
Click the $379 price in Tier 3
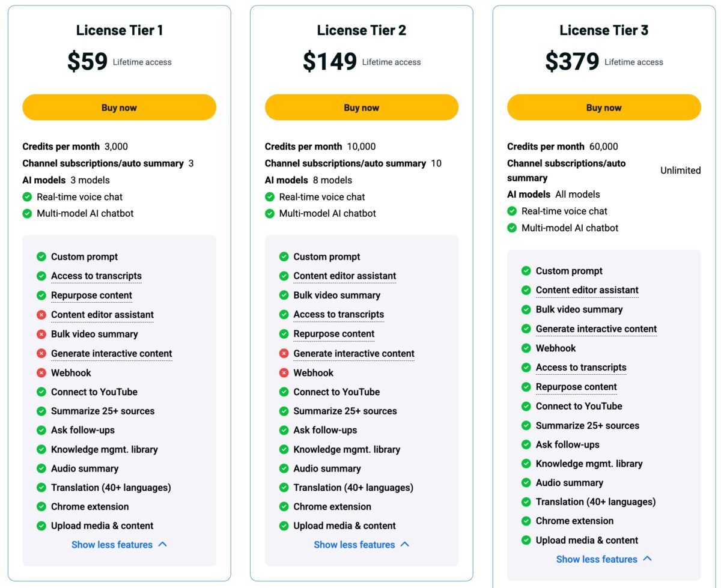(x=571, y=61)
